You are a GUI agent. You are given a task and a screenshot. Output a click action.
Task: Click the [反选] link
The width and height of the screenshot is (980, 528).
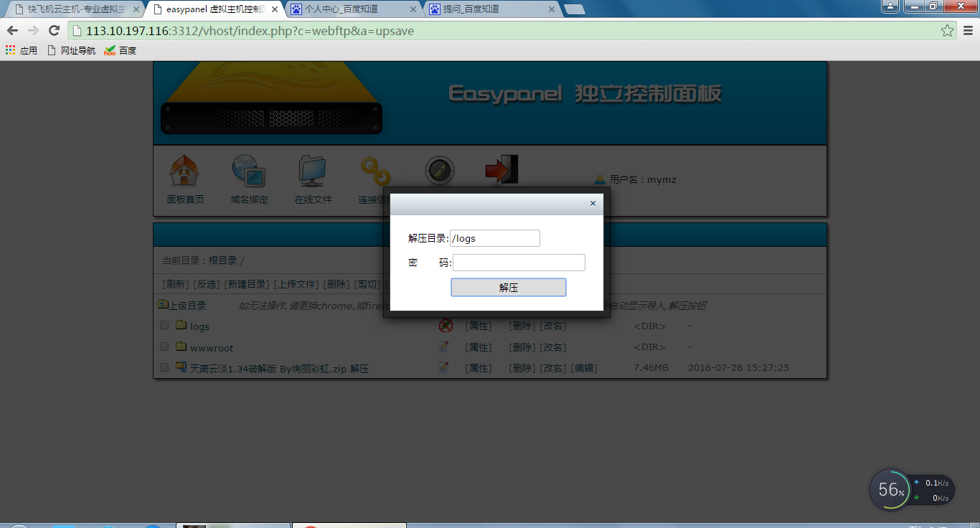click(x=207, y=284)
